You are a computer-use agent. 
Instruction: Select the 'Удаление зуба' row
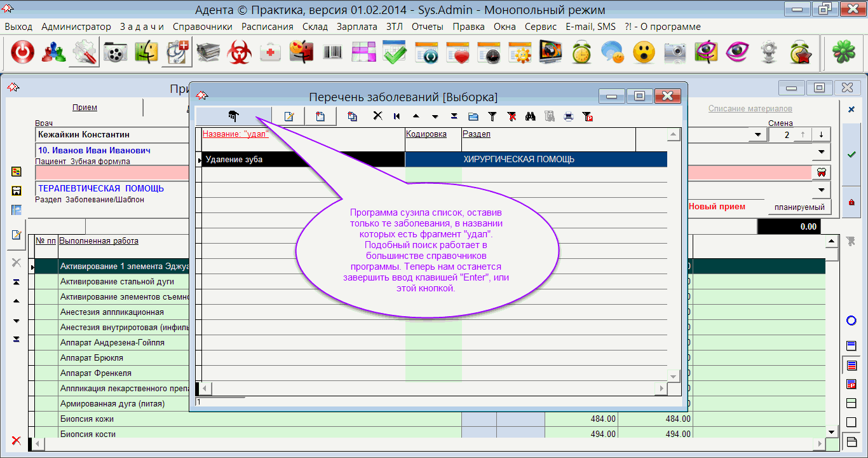click(x=302, y=160)
